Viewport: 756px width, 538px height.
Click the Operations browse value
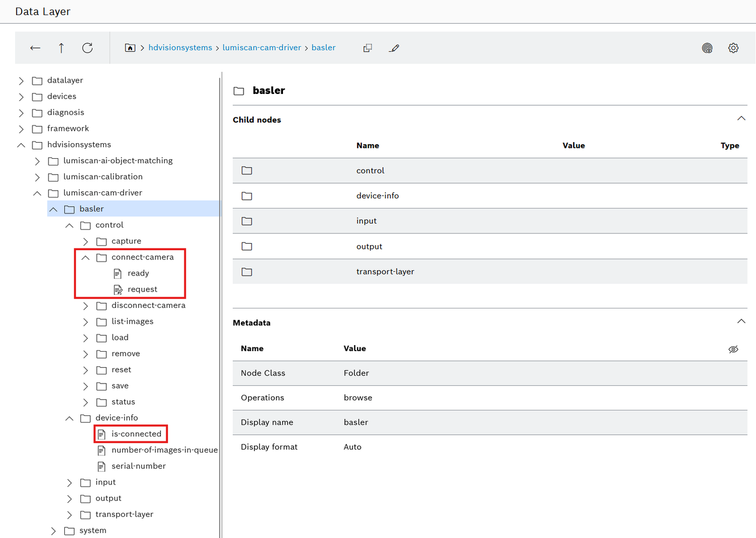point(358,398)
